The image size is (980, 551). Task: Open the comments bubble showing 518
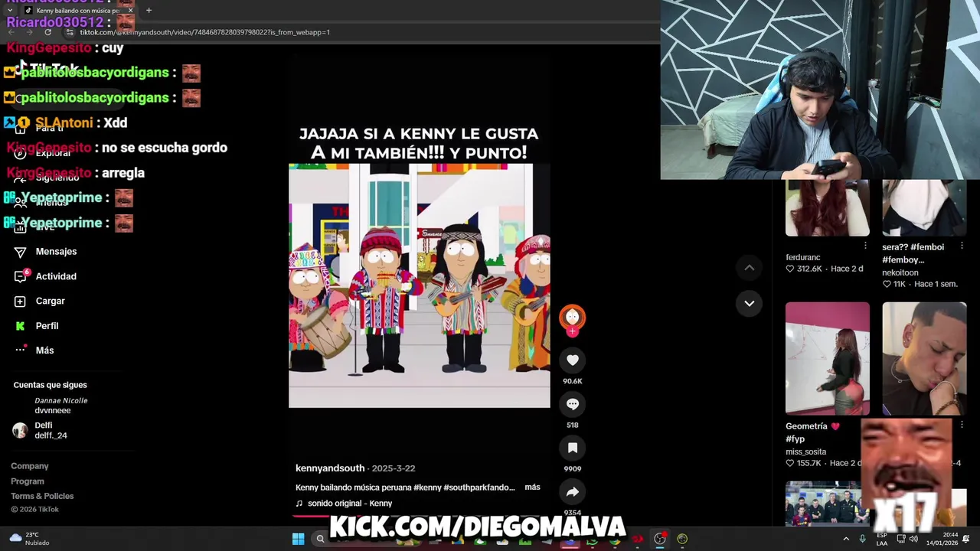[x=573, y=404]
